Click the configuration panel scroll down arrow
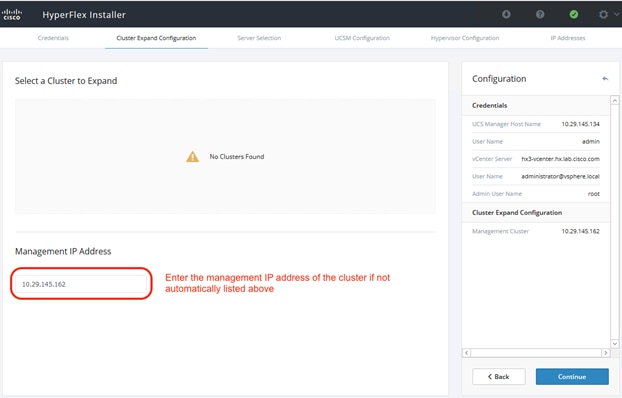The height and width of the screenshot is (398, 622). [x=614, y=344]
